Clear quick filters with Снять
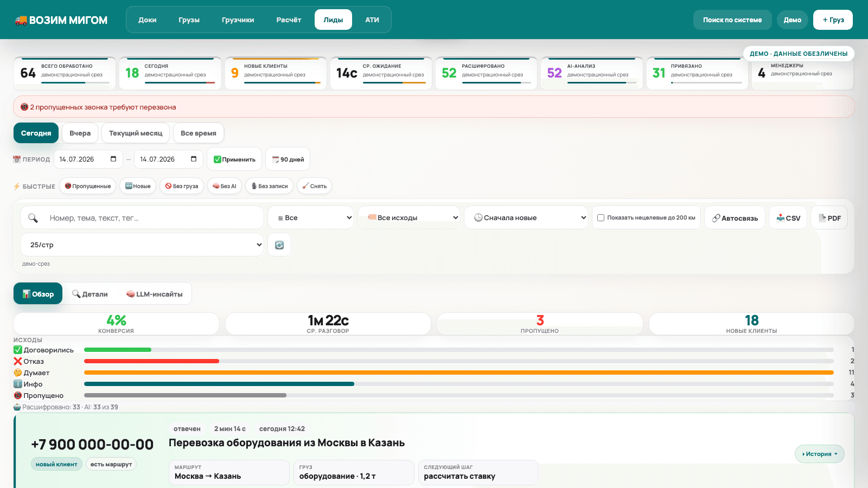868x488 pixels. [x=315, y=186]
